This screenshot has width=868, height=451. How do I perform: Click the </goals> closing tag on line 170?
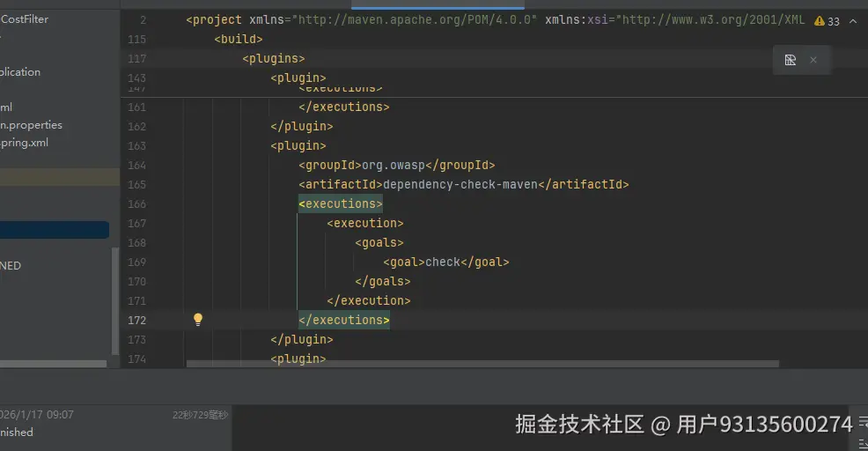point(383,282)
